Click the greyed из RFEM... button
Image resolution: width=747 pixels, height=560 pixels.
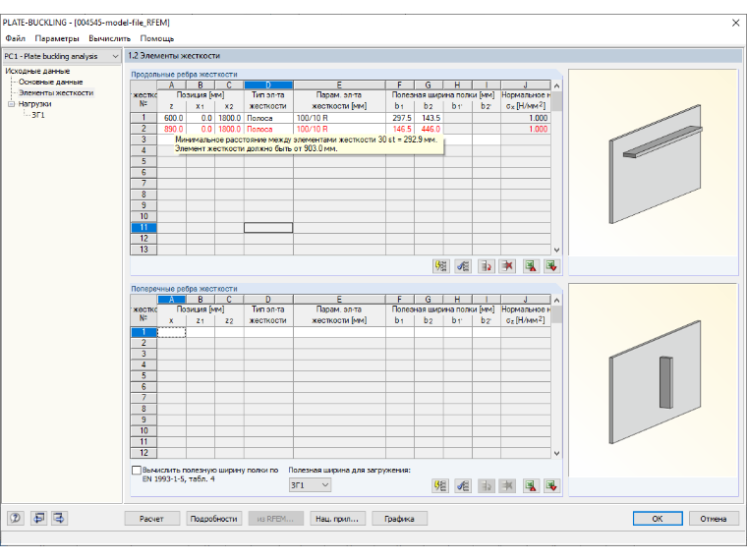(x=276, y=519)
